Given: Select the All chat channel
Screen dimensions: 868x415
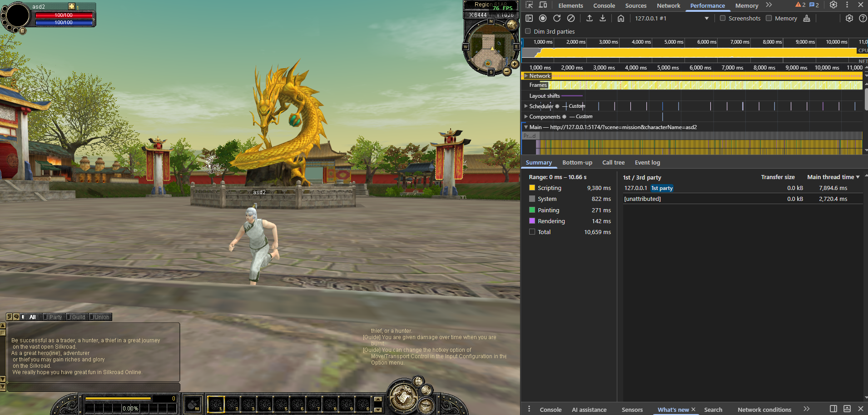Looking at the screenshot, I should (31, 317).
